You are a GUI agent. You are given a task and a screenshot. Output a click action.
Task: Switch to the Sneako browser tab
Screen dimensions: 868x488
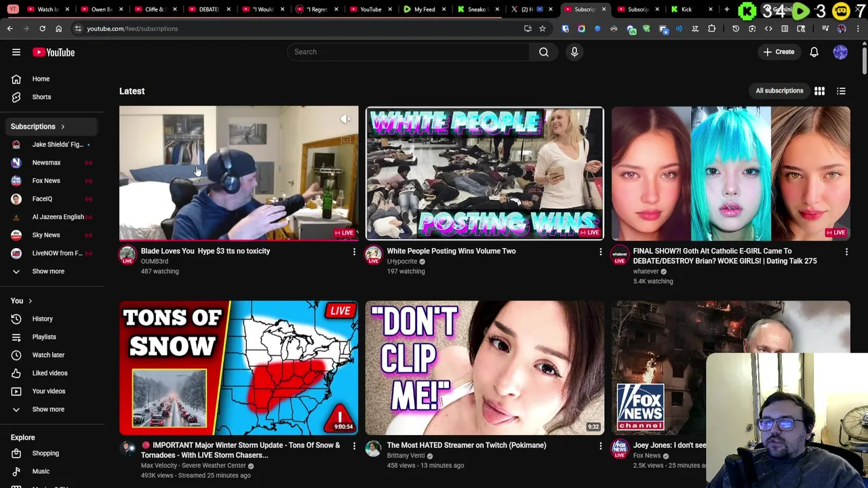click(x=477, y=9)
